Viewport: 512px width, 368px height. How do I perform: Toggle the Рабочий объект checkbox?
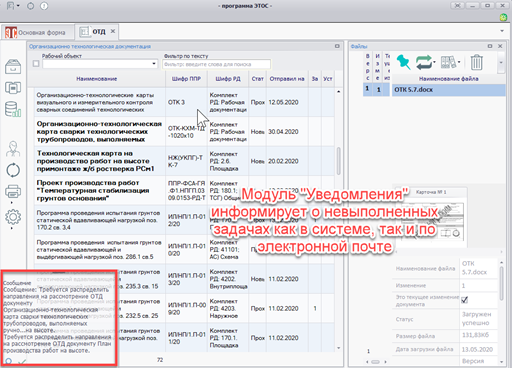pyautogui.click(x=36, y=64)
